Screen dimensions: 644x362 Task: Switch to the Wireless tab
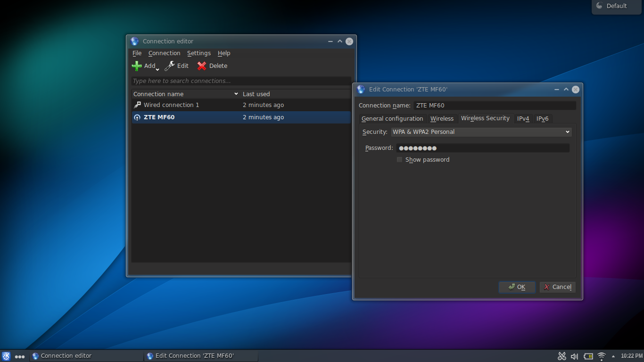[x=442, y=119]
